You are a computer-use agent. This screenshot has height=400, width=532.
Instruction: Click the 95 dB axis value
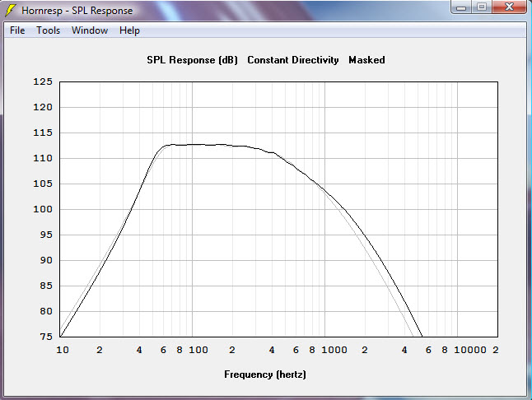46,235
